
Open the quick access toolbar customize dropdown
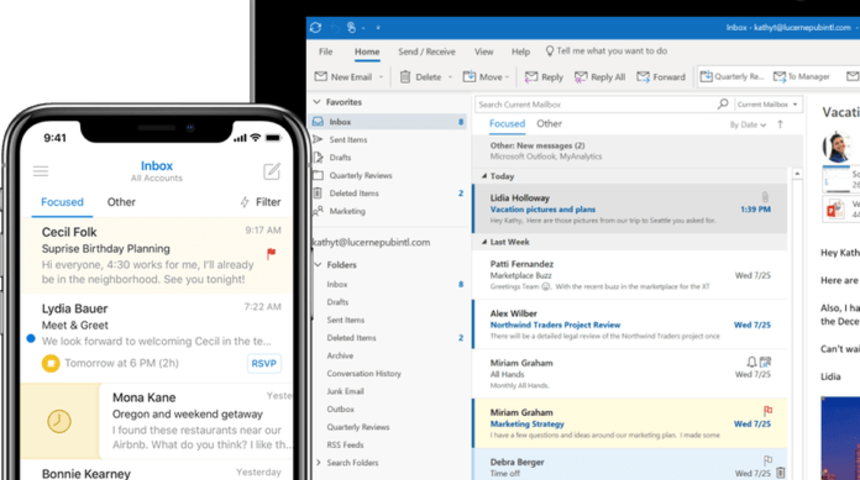click(x=378, y=27)
